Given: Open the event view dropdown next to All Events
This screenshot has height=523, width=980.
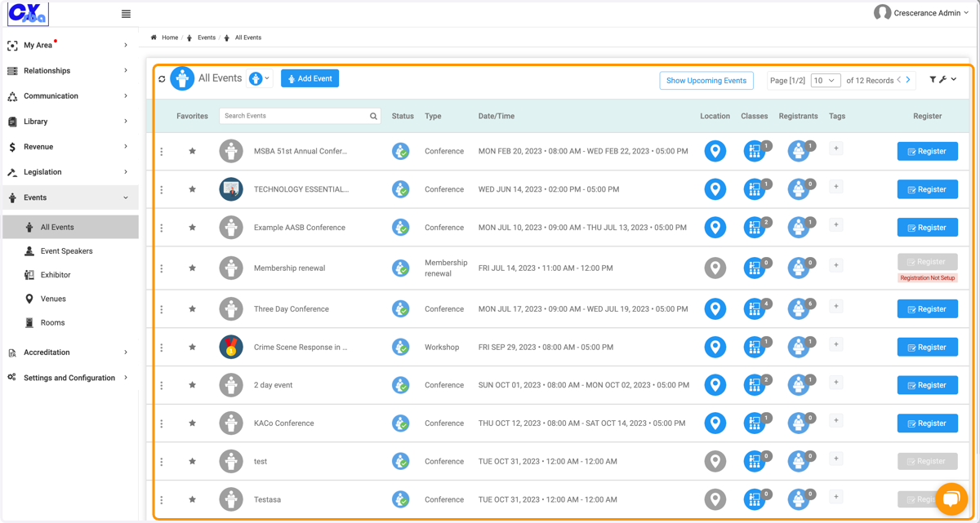Looking at the screenshot, I should [260, 79].
